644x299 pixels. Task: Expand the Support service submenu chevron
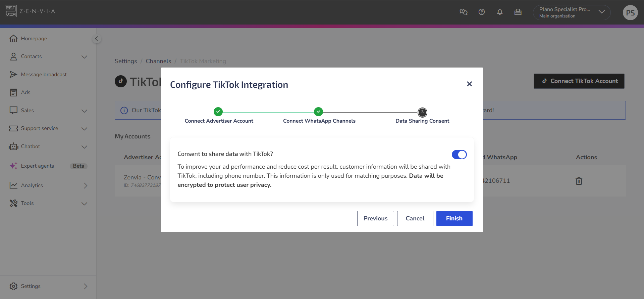click(x=85, y=129)
